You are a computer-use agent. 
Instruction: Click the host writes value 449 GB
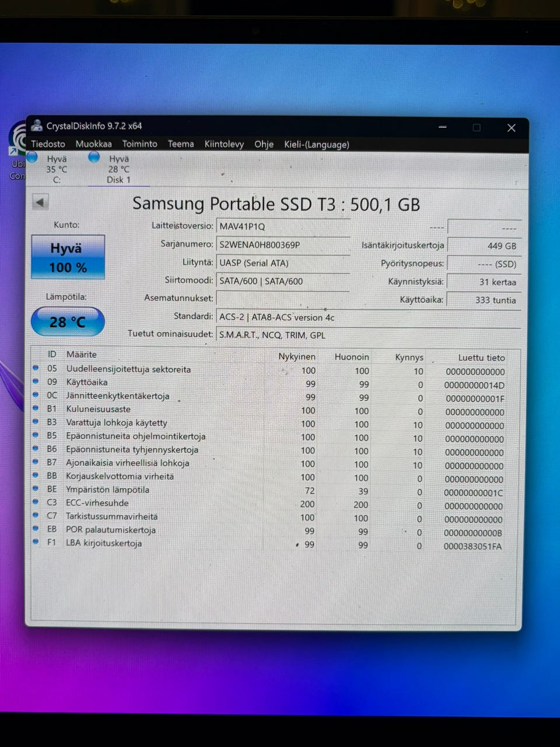point(484,246)
